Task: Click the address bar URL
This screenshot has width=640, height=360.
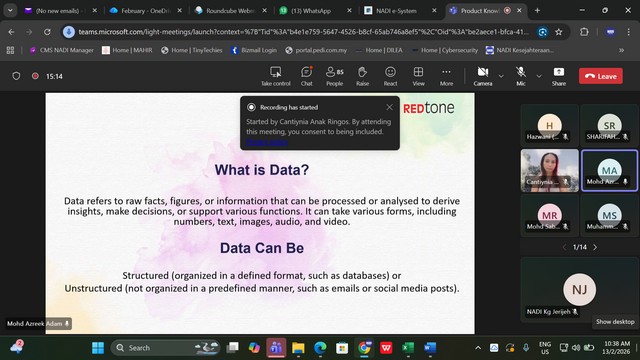Action: click(x=303, y=32)
